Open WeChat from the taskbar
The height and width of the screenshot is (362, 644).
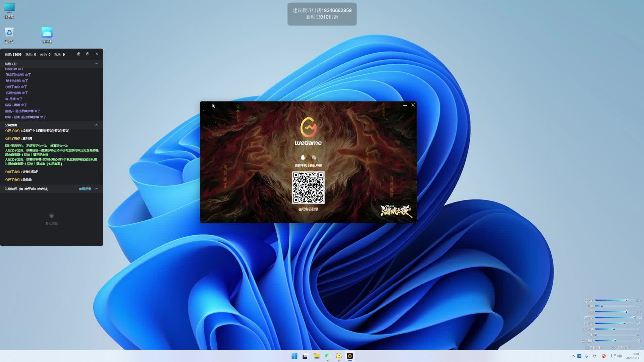[x=327, y=356]
